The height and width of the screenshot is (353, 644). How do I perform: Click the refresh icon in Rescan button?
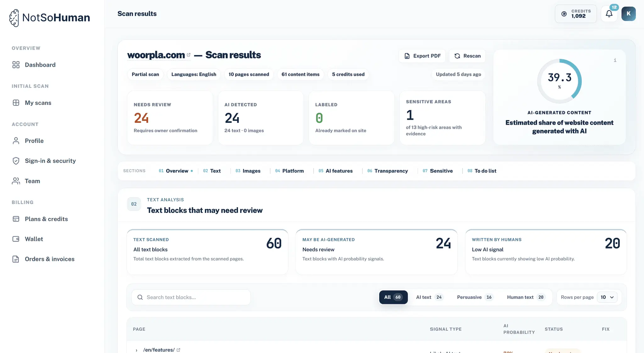click(x=457, y=56)
